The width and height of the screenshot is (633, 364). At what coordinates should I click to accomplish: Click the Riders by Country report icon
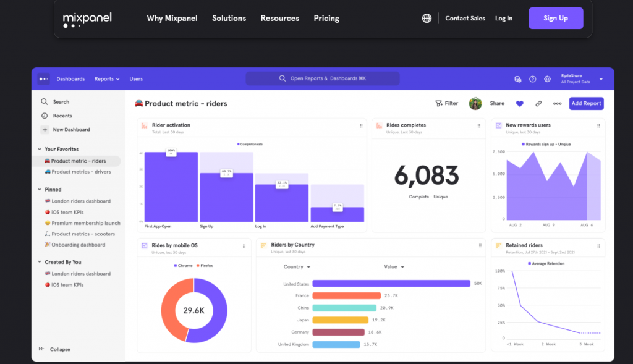(x=263, y=245)
